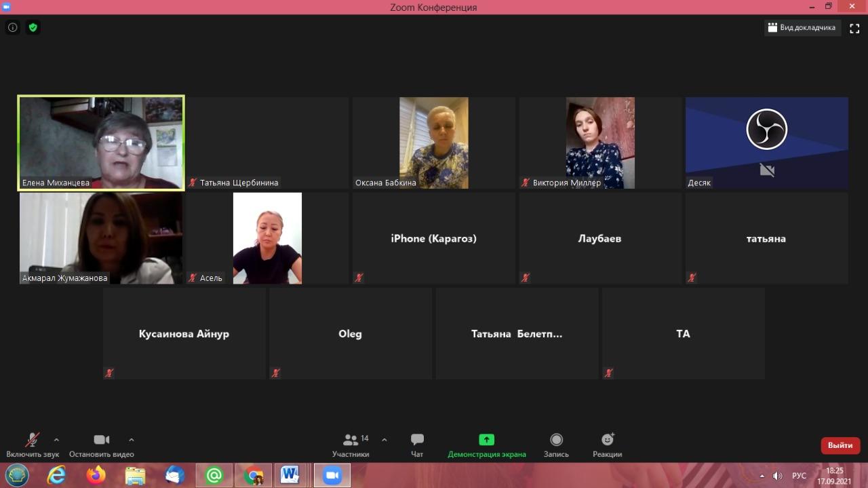
Task: Restore down the Zoom window
Action: (x=829, y=6)
